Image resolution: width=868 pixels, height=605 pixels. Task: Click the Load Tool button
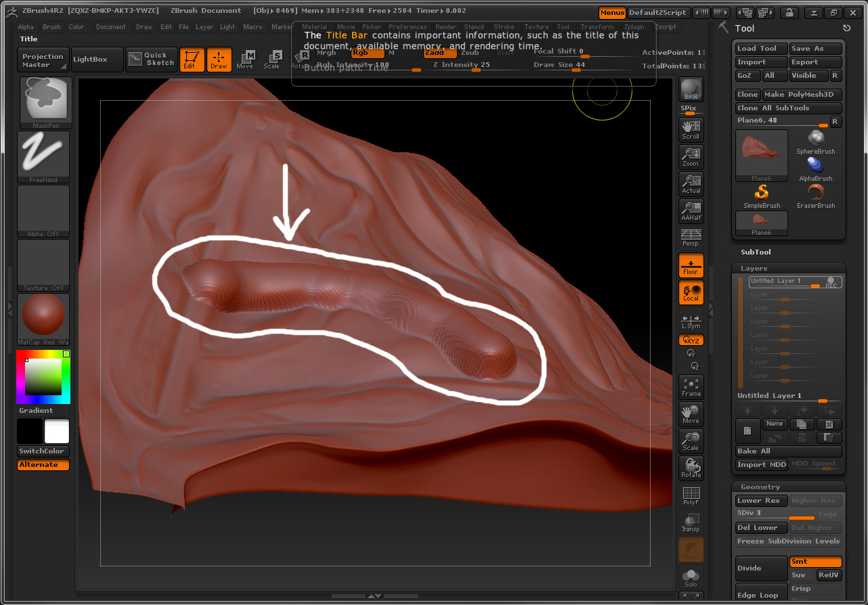(x=761, y=49)
